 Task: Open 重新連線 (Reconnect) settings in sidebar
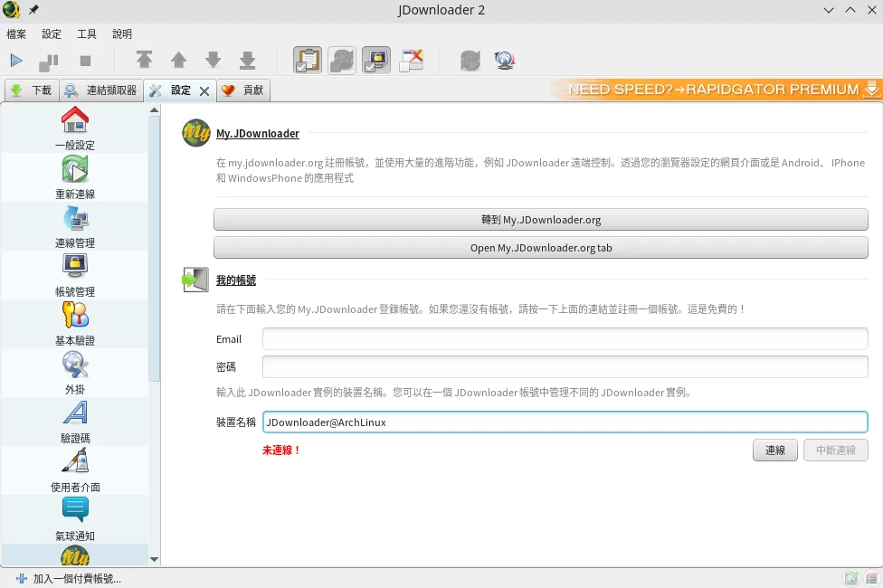(75, 177)
